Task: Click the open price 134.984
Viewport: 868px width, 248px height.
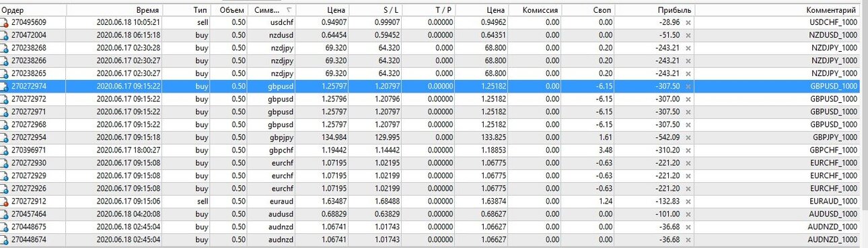Action: (x=334, y=137)
